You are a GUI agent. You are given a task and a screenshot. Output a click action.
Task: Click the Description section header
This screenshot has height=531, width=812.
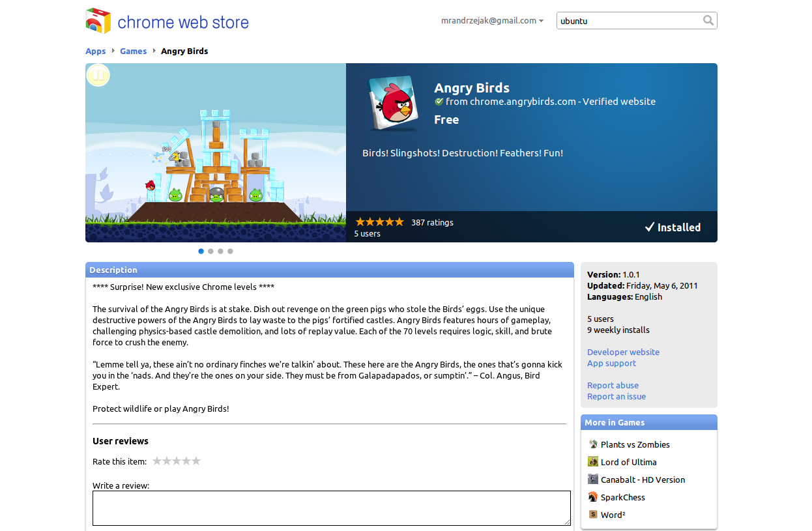coord(330,270)
